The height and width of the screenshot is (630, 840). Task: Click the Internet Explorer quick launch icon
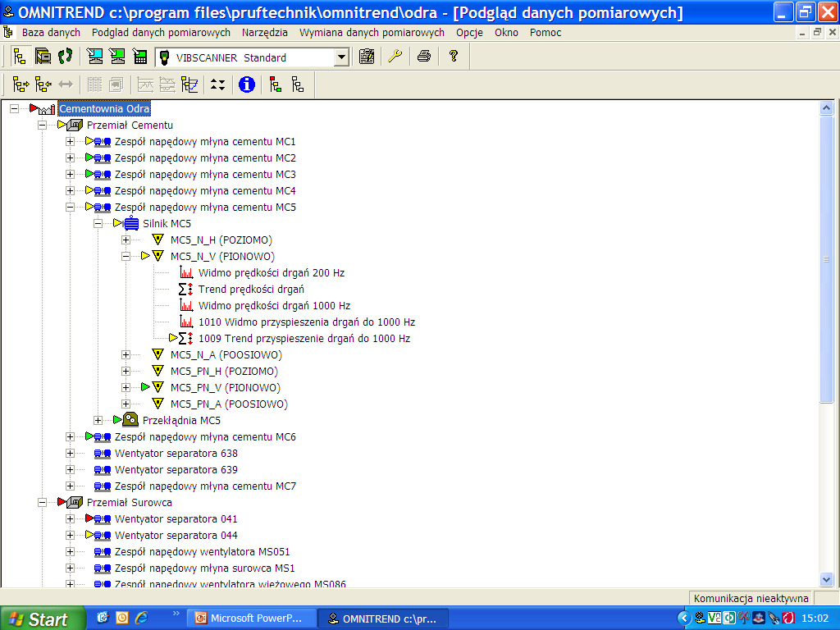click(141, 618)
